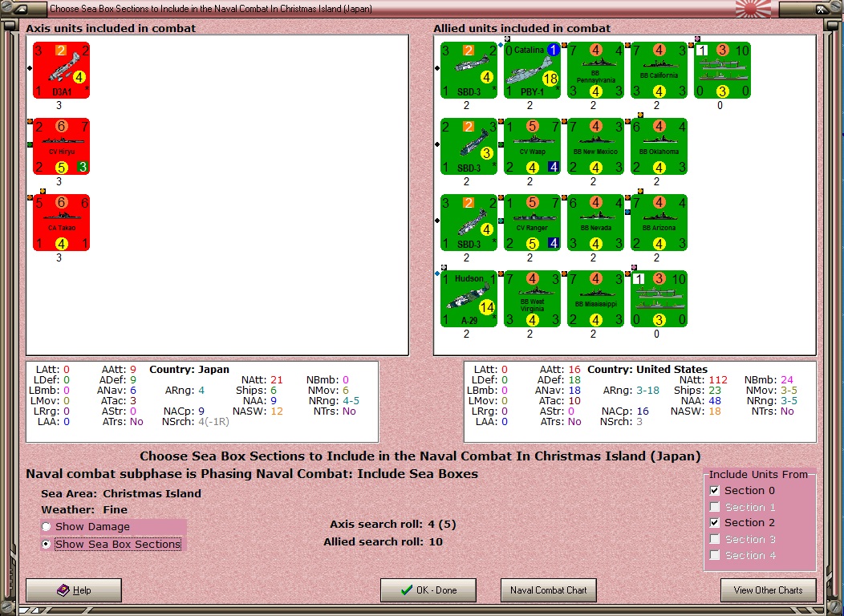Select the PBY-1 Catalina aircraft unit
844x616 pixels.
pyautogui.click(x=533, y=71)
